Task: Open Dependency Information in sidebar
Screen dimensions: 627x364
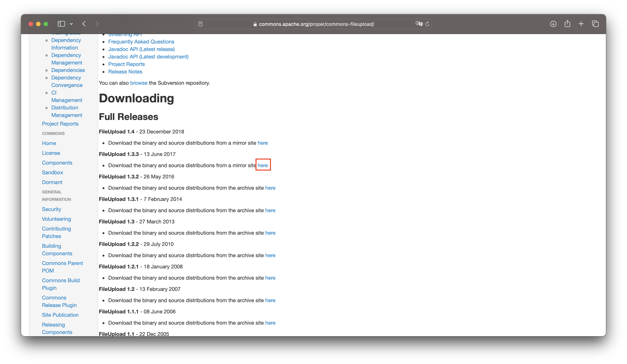Action: tap(66, 44)
